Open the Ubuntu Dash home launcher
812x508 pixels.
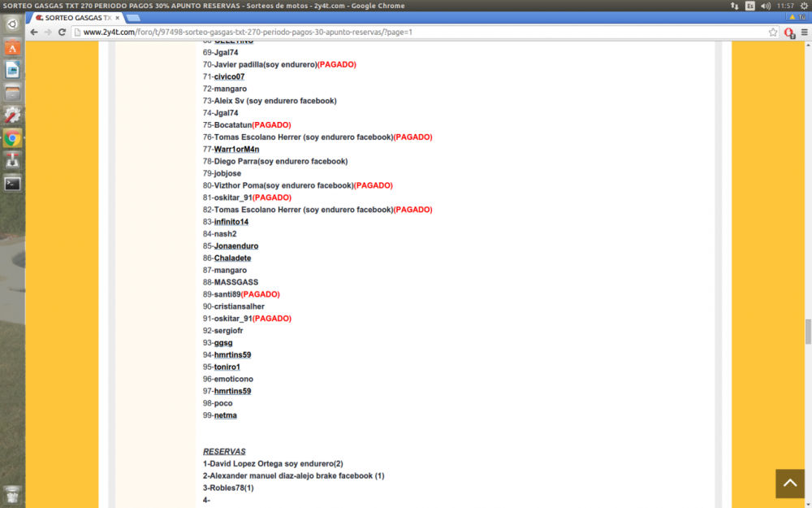(12, 24)
